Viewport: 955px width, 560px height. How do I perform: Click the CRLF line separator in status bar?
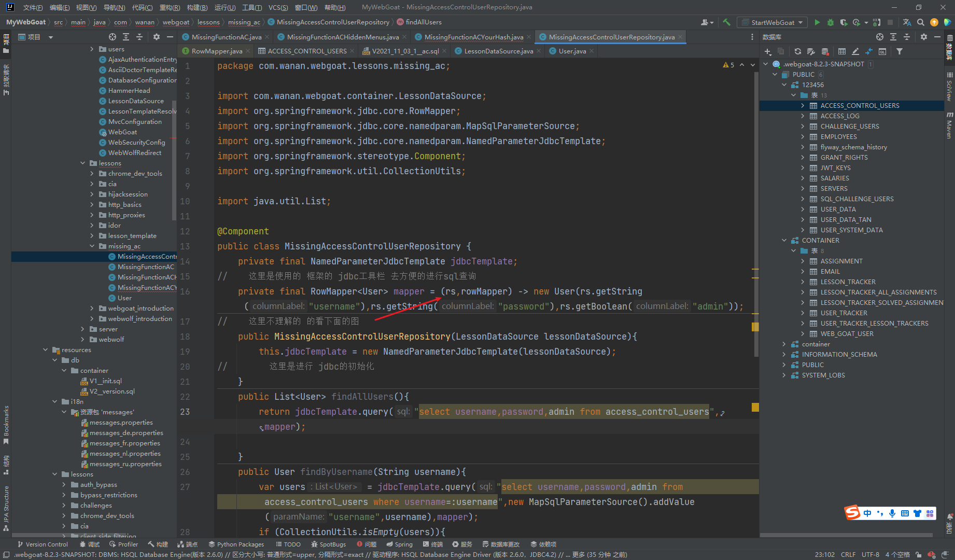click(848, 554)
